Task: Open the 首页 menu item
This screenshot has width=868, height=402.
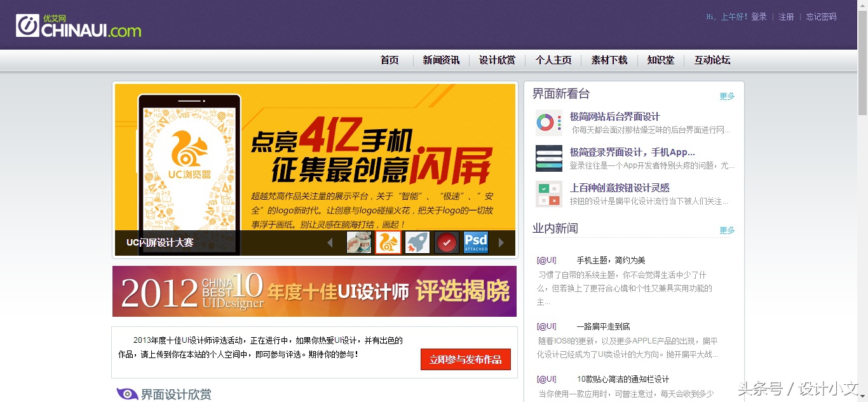Action: (389, 60)
